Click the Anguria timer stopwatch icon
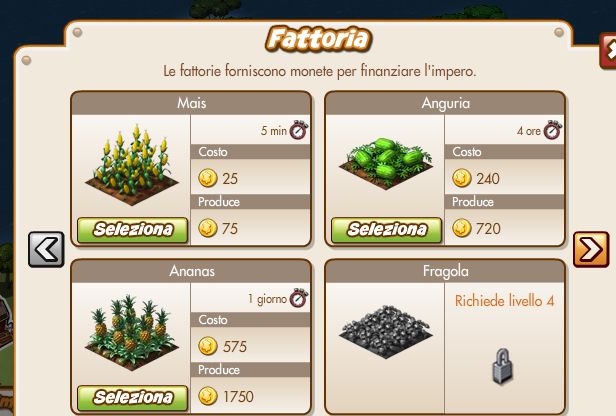This screenshot has height=416, width=616. tap(553, 130)
